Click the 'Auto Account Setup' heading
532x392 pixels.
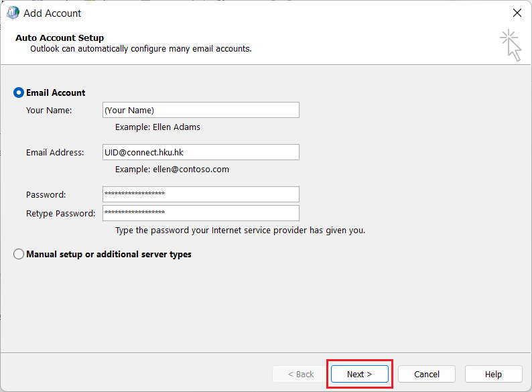coord(60,38)
